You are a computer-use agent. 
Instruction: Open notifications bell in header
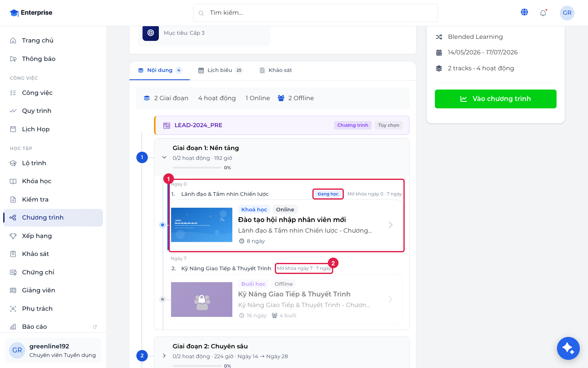pos(543,13)
